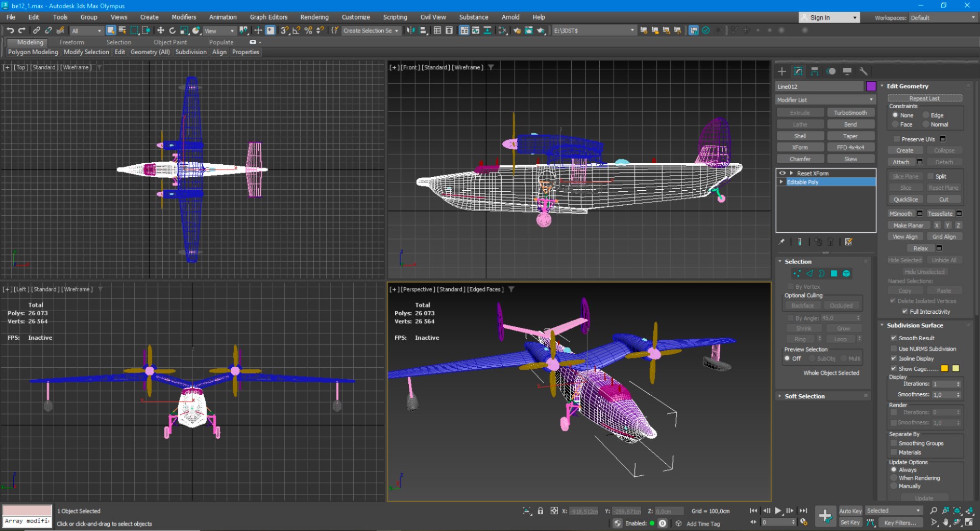The image size is (980, 531).
Task: Activate the Select and Rotate tool
Action: pyautogui.click(x=172, y=31)
